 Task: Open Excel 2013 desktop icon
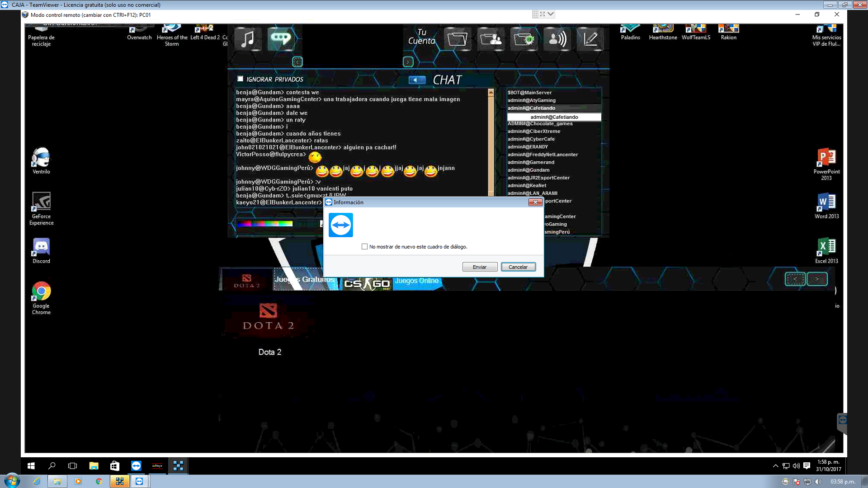[x=826, y=251]
